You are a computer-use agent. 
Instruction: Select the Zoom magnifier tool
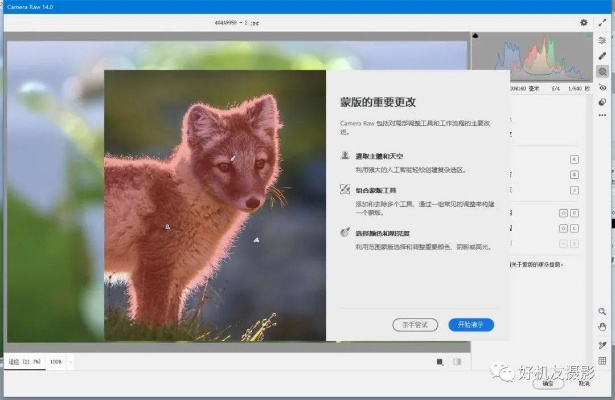click(602, 312)
